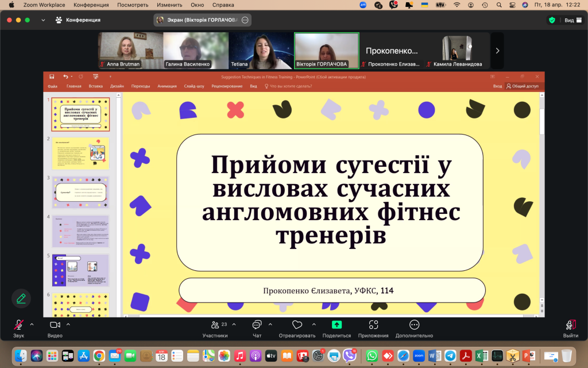
Task: Open the Participants panel icon
Action: coord(215,325)
